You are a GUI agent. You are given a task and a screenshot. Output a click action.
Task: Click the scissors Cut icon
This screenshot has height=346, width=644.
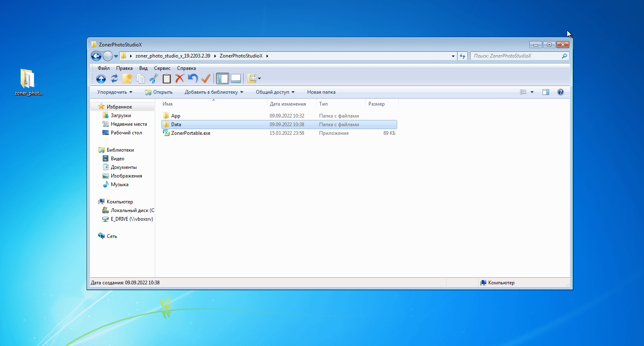(154, 78)
